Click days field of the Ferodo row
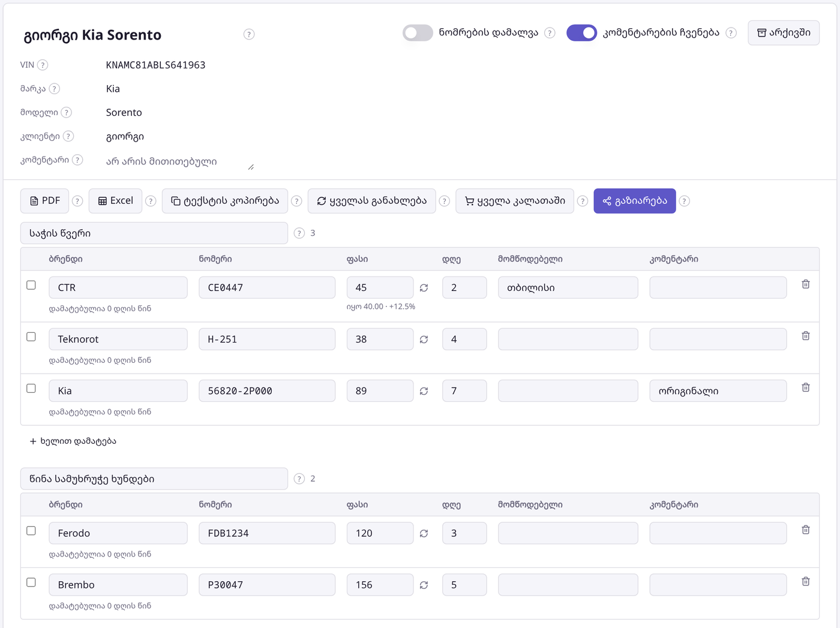The height and width of the screenshot is (628, 840). [464, 533]
